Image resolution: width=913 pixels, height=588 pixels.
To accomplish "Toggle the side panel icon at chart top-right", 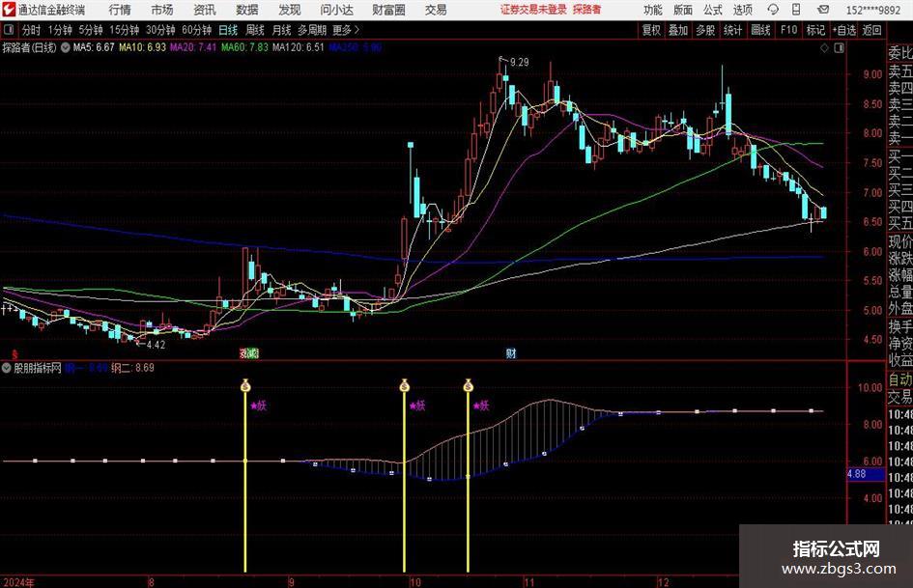I will (x=839, y=48).
